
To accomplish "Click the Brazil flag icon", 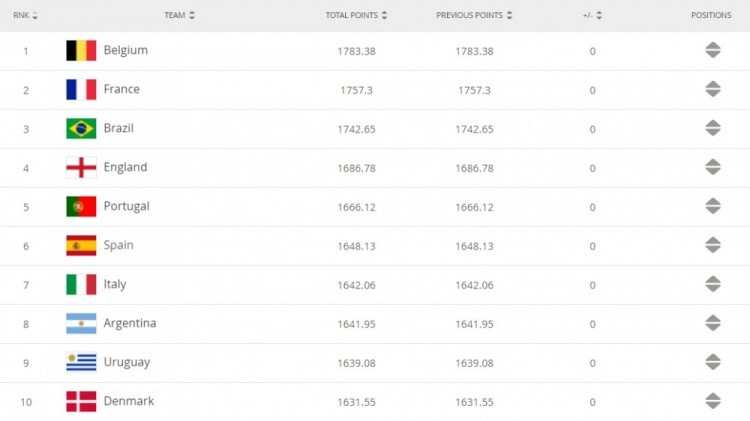I will click(81, 128).
